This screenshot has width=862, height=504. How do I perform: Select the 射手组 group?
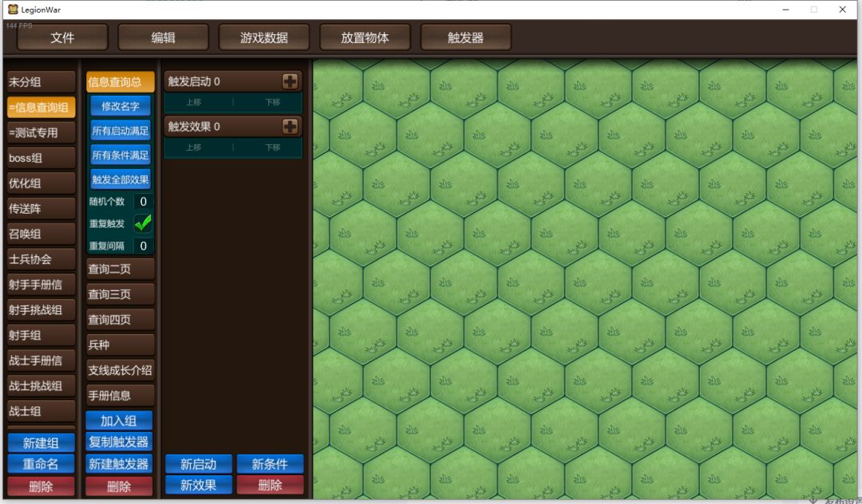pyautogui.click(x=42, y=335)
